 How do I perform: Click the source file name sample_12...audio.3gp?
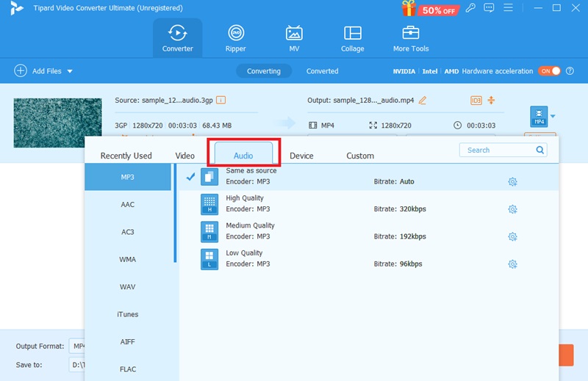[x=177, y=100]
